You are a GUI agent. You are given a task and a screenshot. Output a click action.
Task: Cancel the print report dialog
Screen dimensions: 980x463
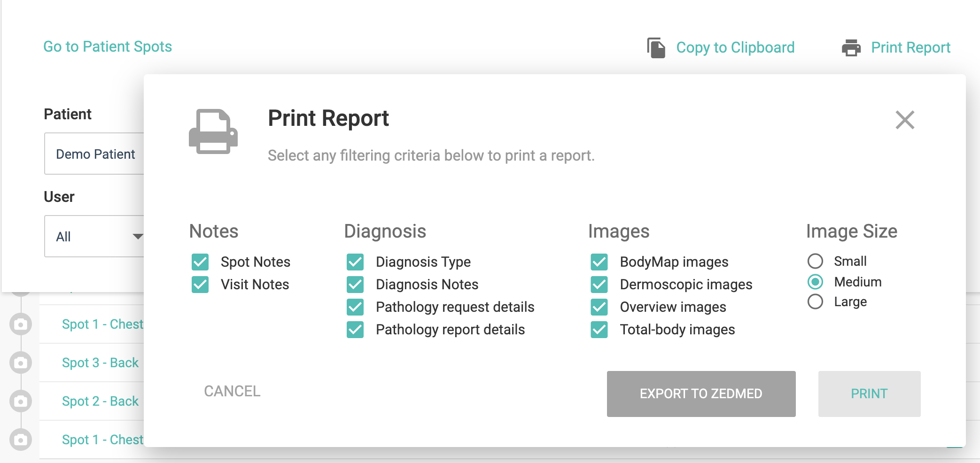click(232, 391)
